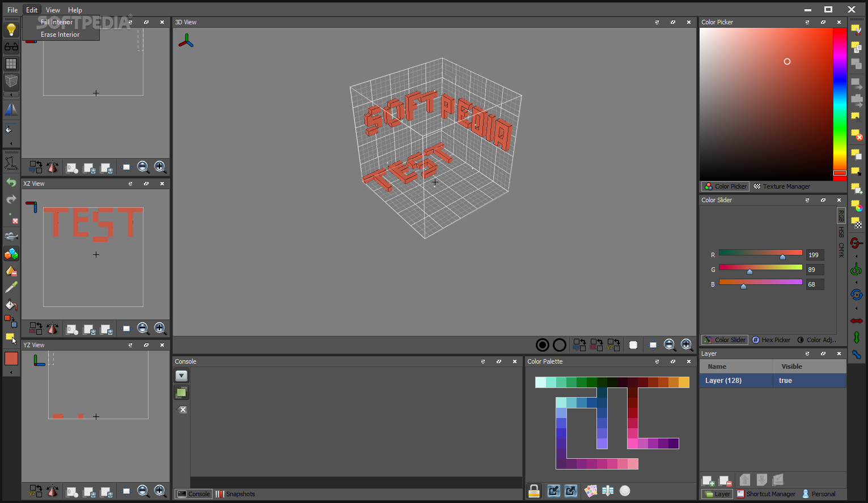This screenshot has height=503, width=868.
Task: Expand the small arrow below the wireframe cube icon
Action: tap(11, 95)
